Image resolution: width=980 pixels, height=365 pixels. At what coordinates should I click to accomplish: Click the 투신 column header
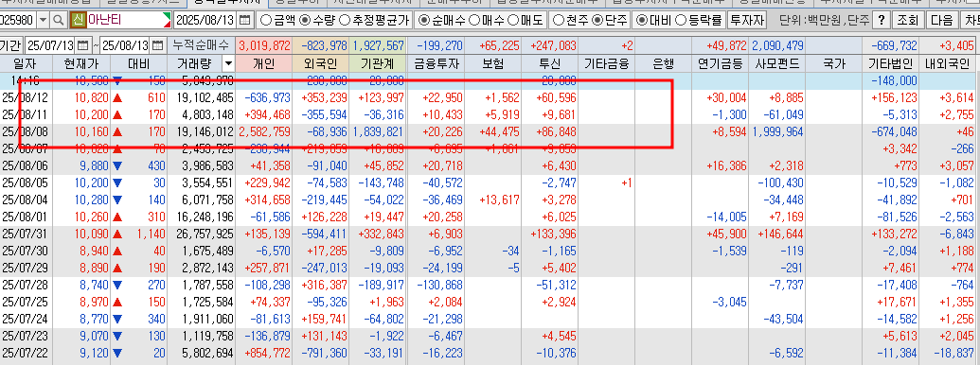coord(549,63)
